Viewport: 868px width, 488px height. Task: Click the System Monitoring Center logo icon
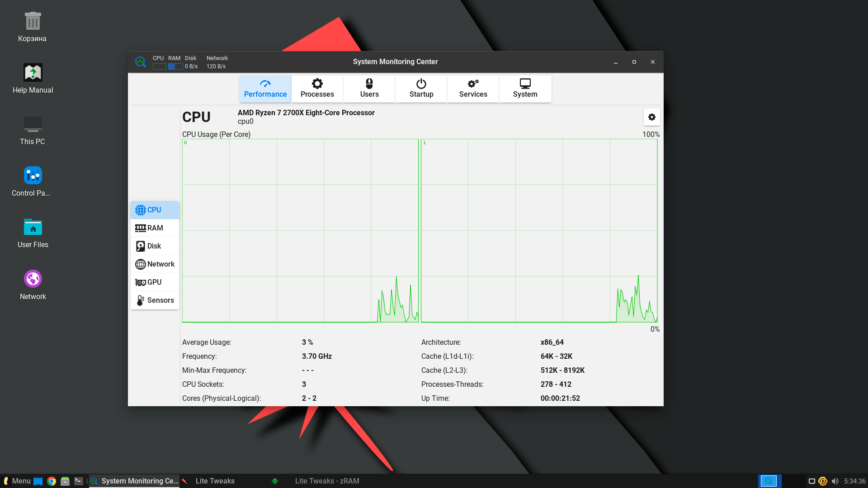pos(140,62)
